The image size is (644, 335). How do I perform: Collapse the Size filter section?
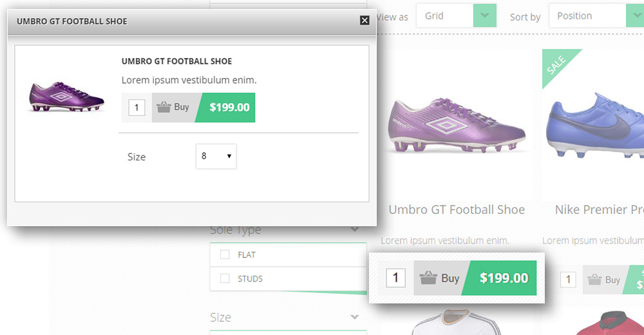tap(354, 317)
